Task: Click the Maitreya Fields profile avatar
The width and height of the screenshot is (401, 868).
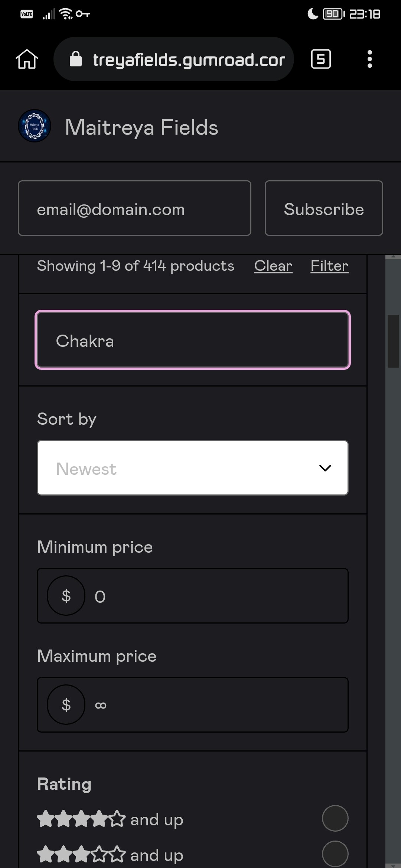Action: click(x=35, y=126)
